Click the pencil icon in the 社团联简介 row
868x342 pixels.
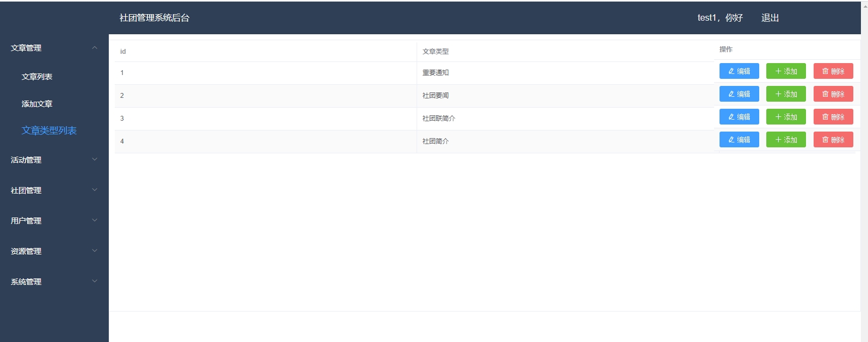click(731, 117)
